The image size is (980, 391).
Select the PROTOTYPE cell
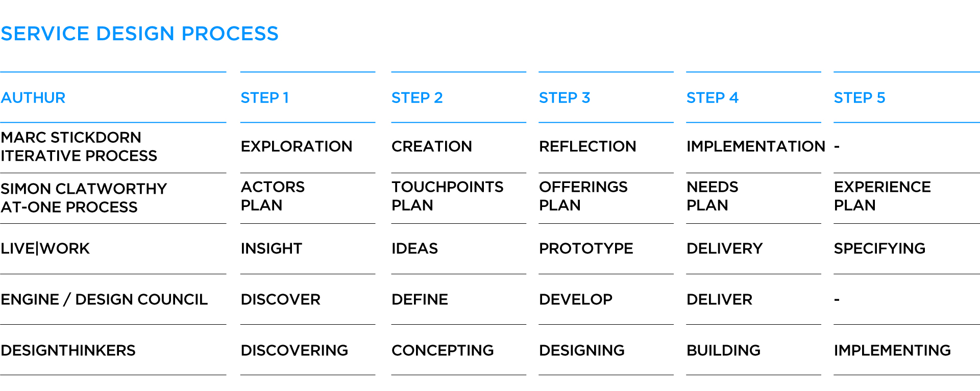585,248
